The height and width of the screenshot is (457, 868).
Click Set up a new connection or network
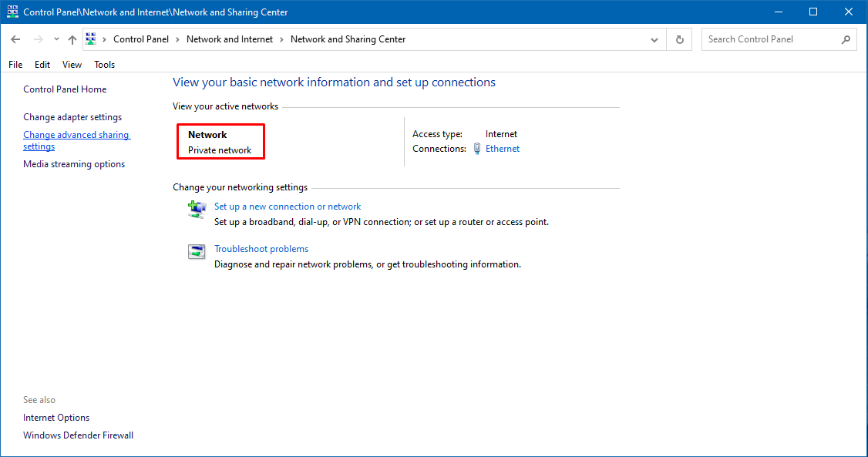(x=288, y=207)
